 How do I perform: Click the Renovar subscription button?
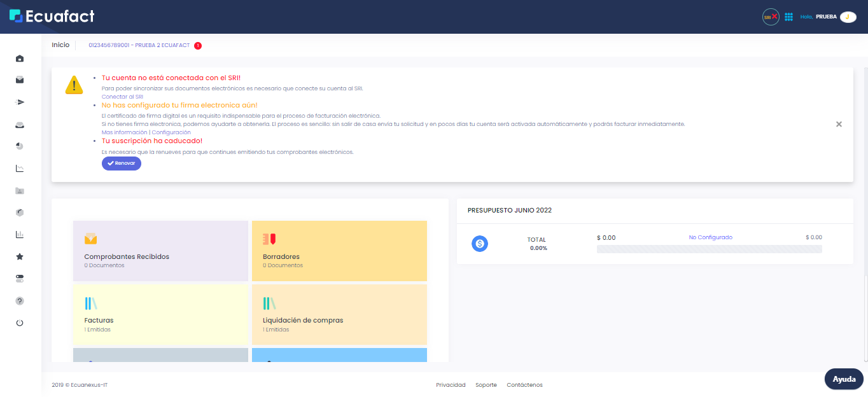pos(121,164)
